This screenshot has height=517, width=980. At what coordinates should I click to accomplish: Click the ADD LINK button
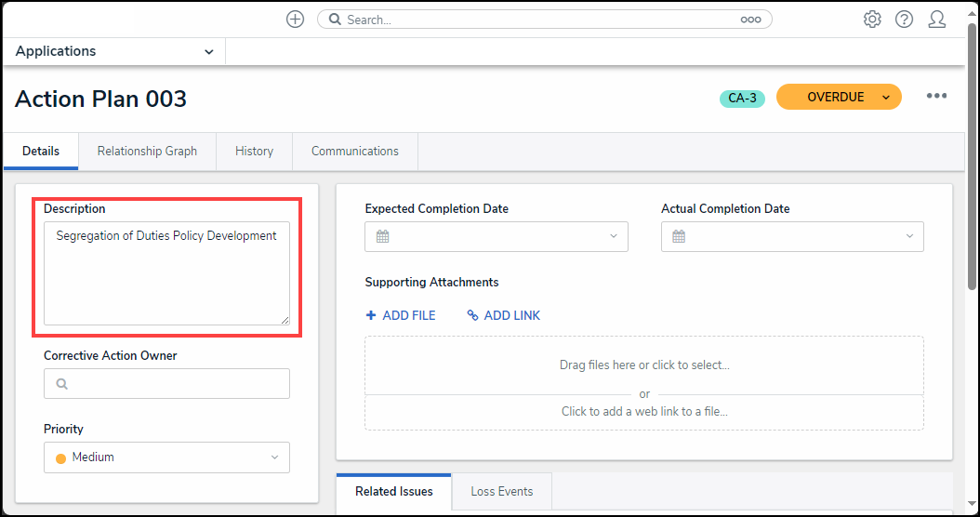[x=504, y=315]
